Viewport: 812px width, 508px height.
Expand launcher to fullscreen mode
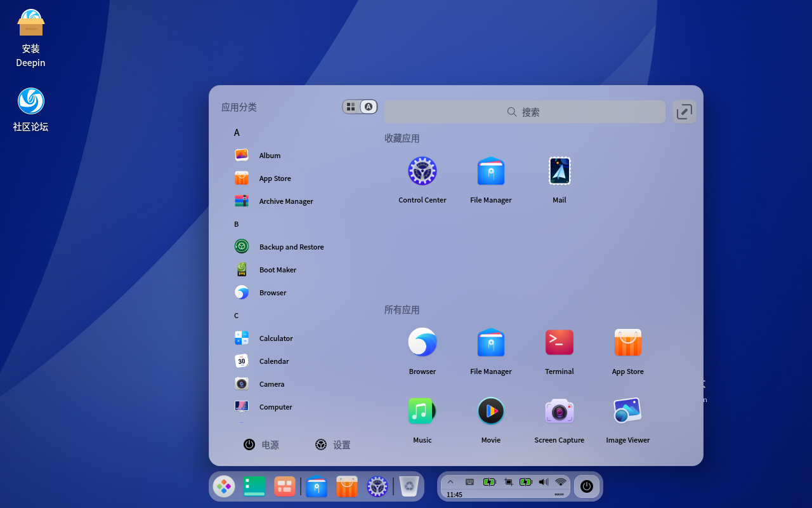point(684,111)
